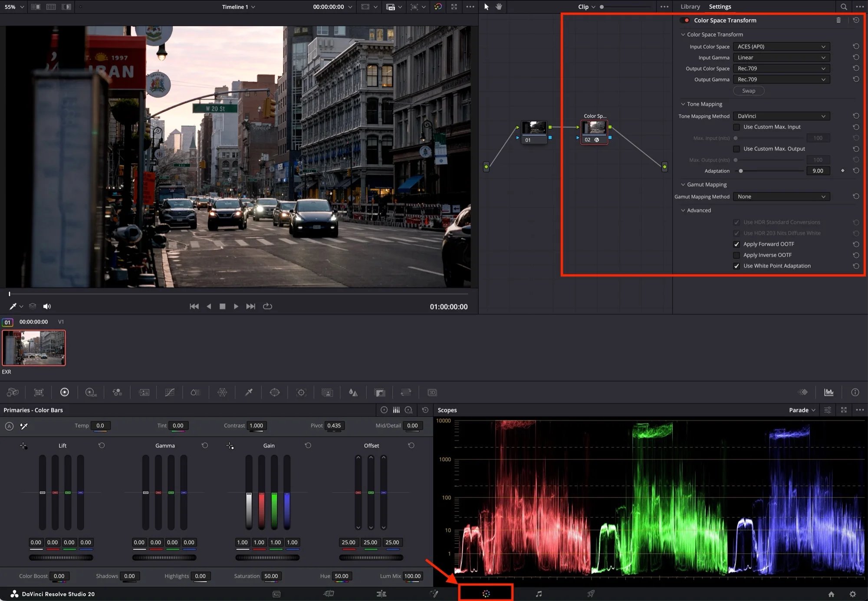Open the 3D stereoscopic palette

[432, 392]
